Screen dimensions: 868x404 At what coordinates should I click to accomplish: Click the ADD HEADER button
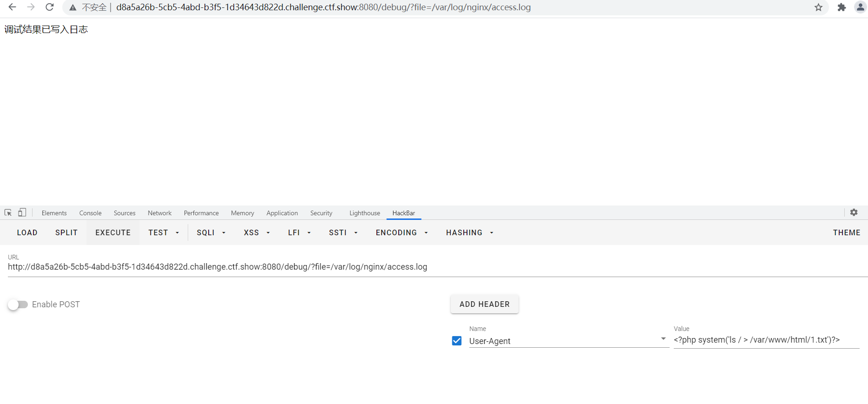pyautogui.click(x=485, y=304)
